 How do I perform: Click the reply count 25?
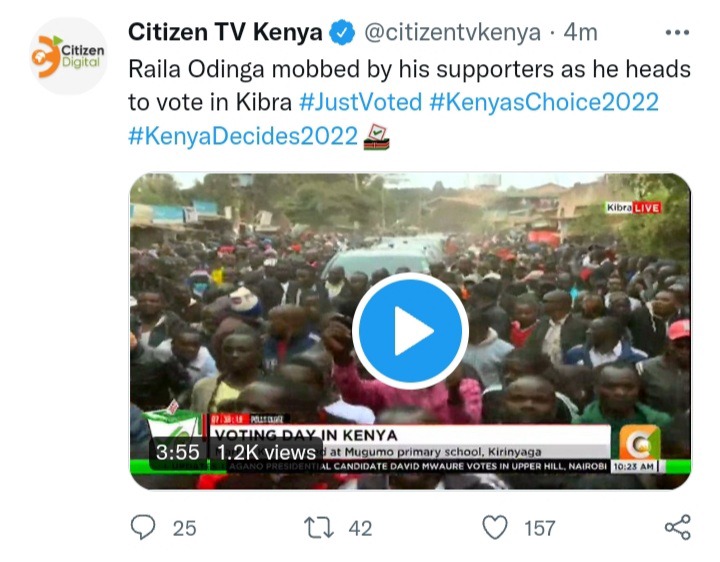pos(185,528)
